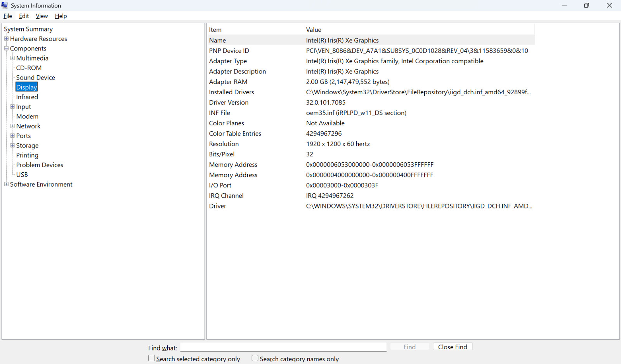Enable Search category names only checkbox
The width and height of the screenshot is (621, 364).
(255, 358)
